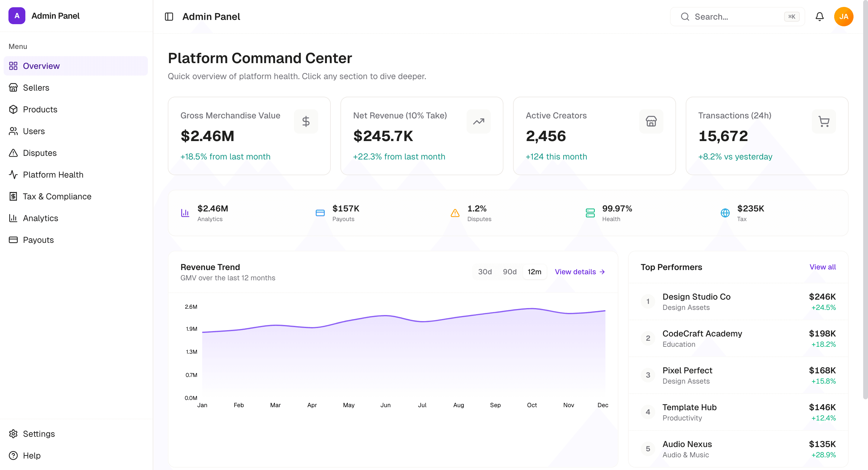Screen dimensions: 868x470
Task: Select the 12m range option
Action: click(x=534, y=272)
